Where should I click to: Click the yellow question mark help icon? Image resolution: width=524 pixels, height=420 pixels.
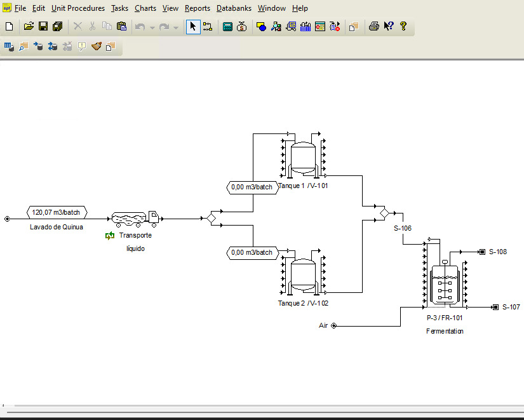pos(403,27)
